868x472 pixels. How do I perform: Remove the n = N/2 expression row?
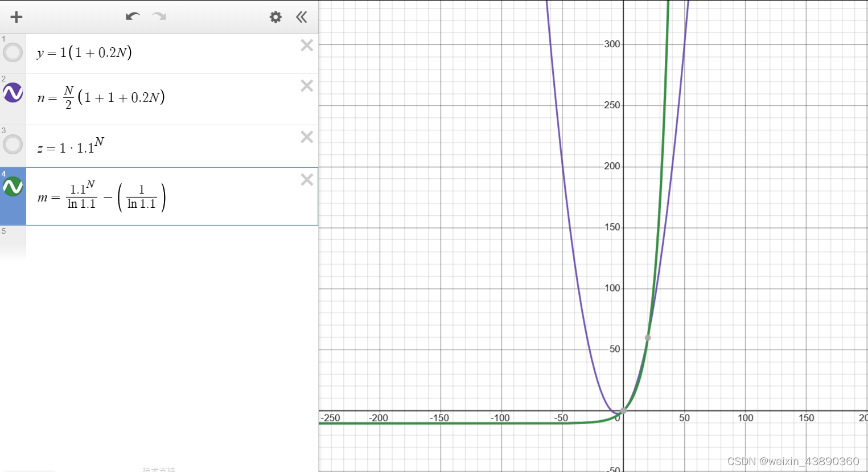[x=307, y=86]
